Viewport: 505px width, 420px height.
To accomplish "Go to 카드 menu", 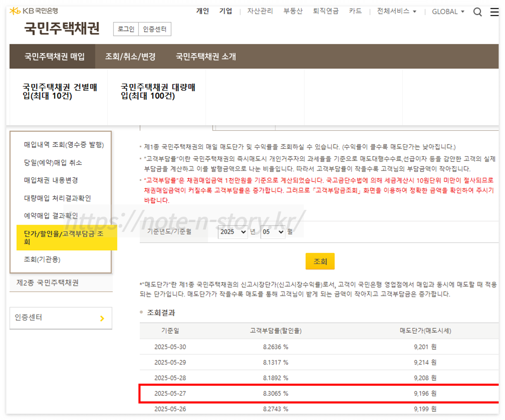I will 355,11.
